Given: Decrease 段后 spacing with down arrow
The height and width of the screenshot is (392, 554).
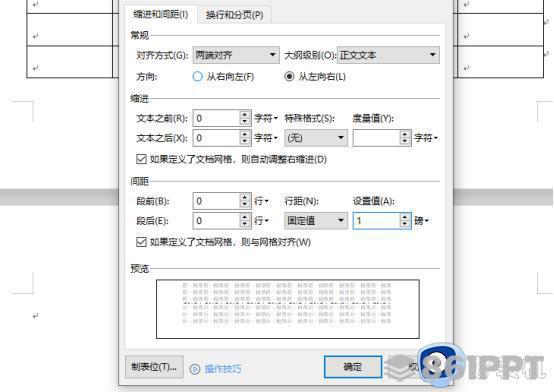Looking at the screenshot, I should click(245, 225).
